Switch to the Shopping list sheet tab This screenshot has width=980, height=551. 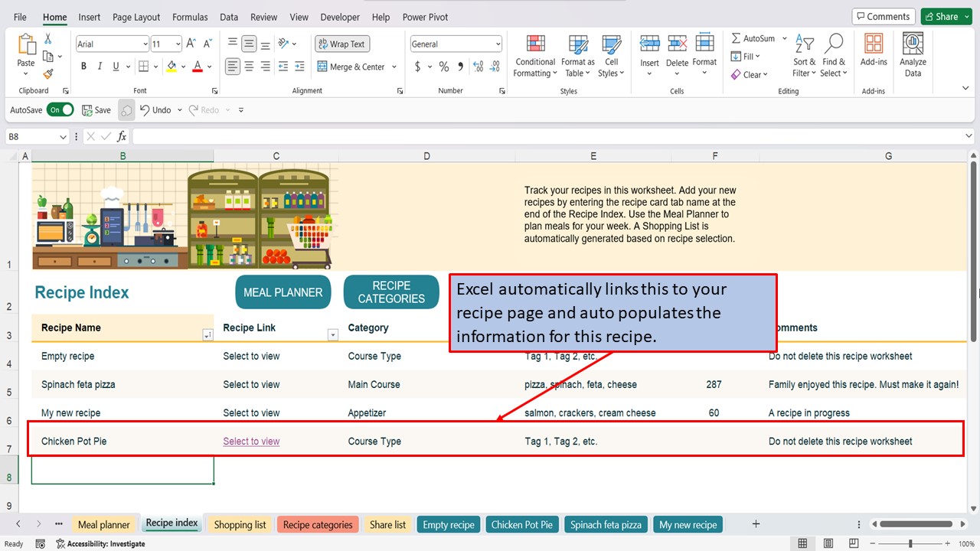pos(240,524)
